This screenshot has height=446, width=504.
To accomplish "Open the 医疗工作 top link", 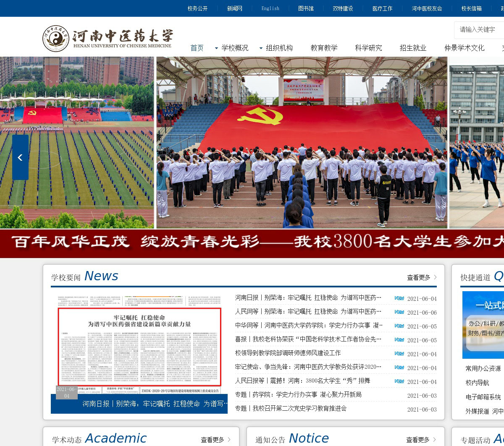I will coord(382,8).
